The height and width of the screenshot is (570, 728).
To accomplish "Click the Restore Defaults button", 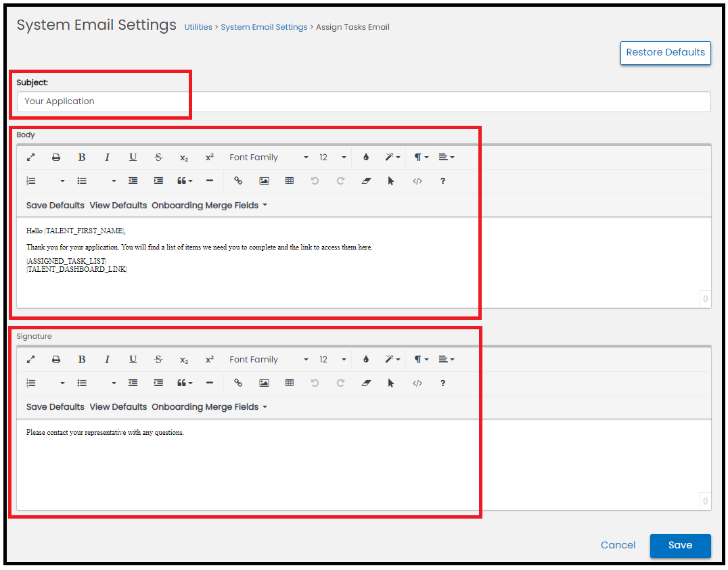I will coord(665,53).
